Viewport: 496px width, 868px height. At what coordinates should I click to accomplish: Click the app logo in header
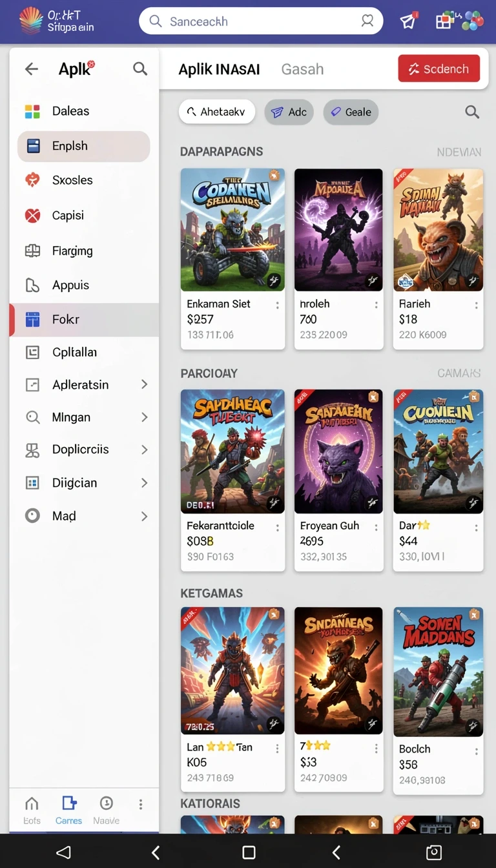click(x=31, y=21)
